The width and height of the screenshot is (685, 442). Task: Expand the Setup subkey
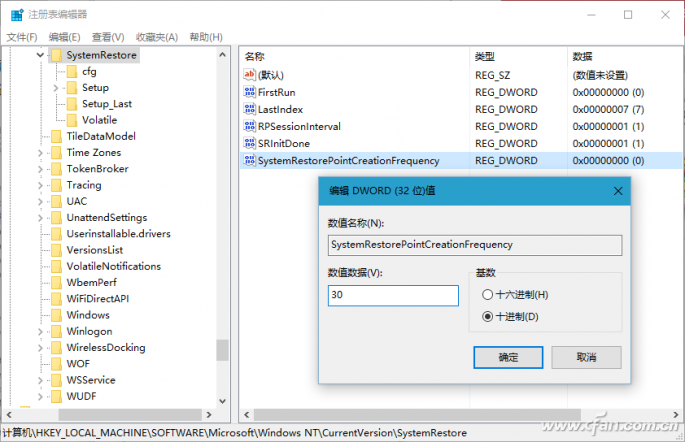[x=56, y=88]
